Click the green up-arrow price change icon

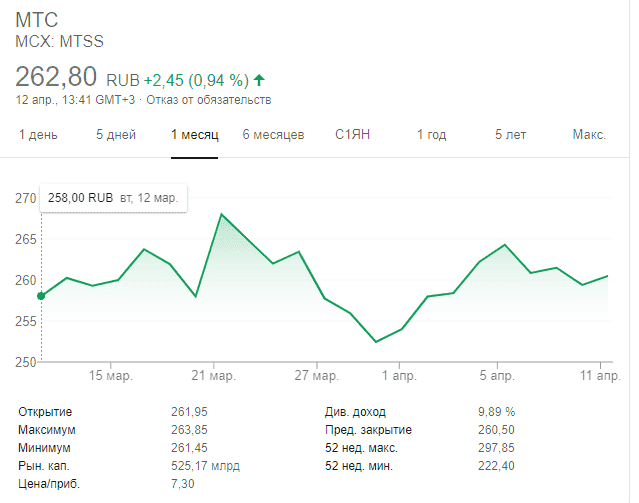[259, 80]
